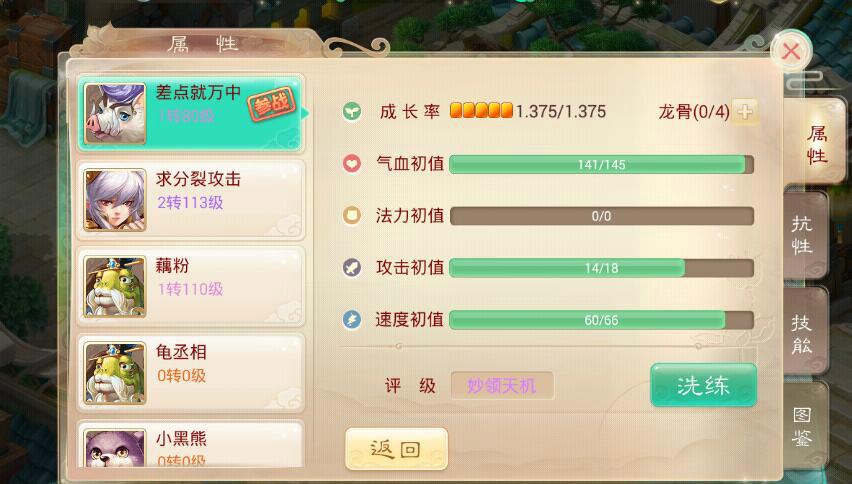
Task: Click the blue lightning speed icon
Action: pyautogui.click(x=352, y=319)
